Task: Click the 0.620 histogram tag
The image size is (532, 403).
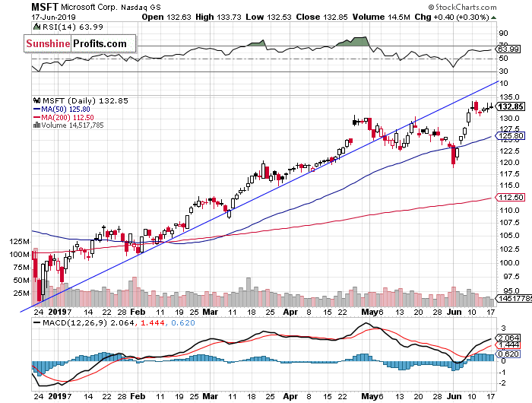Action: click(x=508, y=354)
